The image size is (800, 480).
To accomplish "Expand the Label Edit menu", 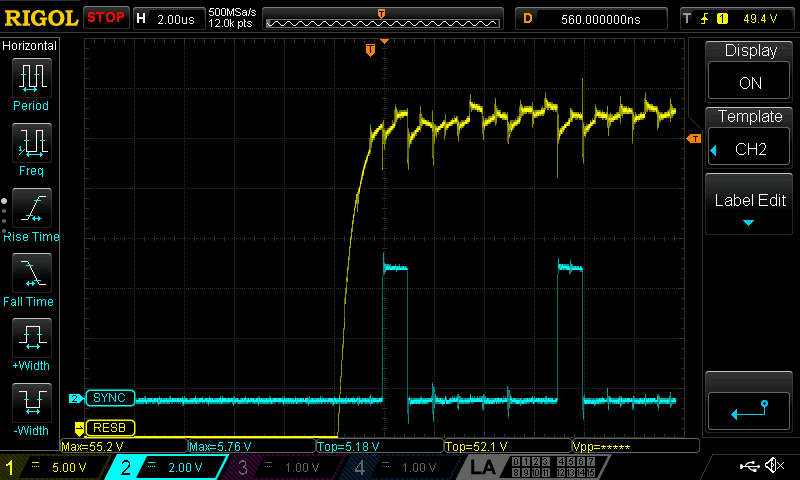I will tap(750, 206).
